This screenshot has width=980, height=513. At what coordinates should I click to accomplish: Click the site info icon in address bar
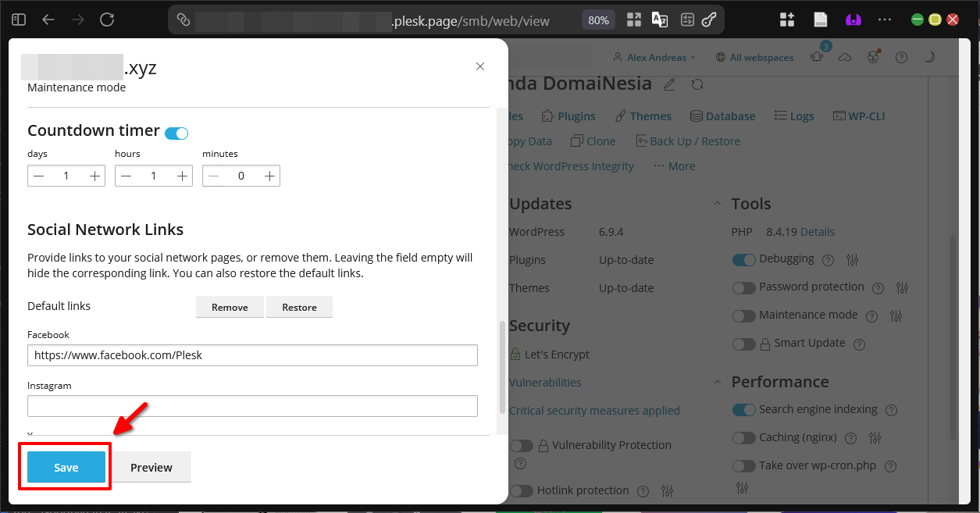pos(184,20)
